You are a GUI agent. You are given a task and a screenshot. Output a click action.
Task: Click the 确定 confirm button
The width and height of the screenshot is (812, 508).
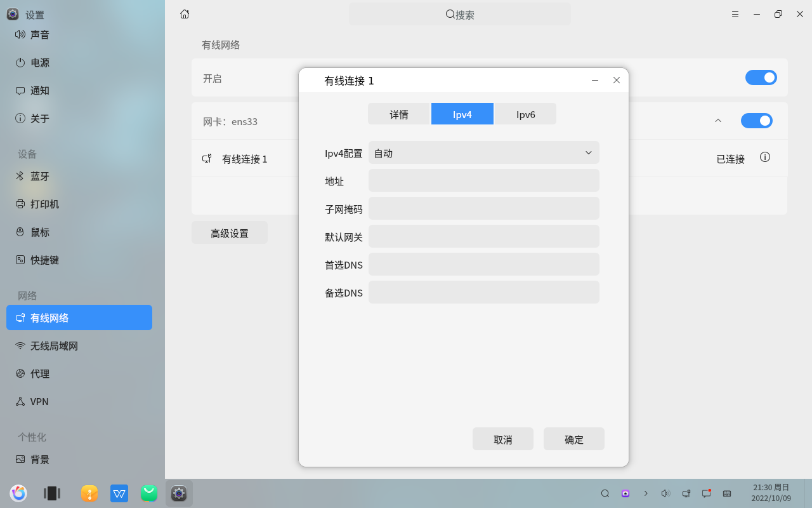574,439
